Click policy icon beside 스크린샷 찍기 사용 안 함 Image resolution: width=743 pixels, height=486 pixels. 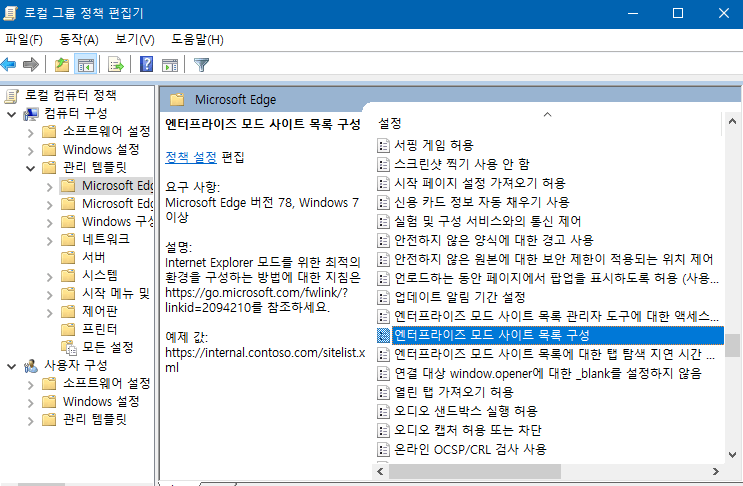(383, 164)
